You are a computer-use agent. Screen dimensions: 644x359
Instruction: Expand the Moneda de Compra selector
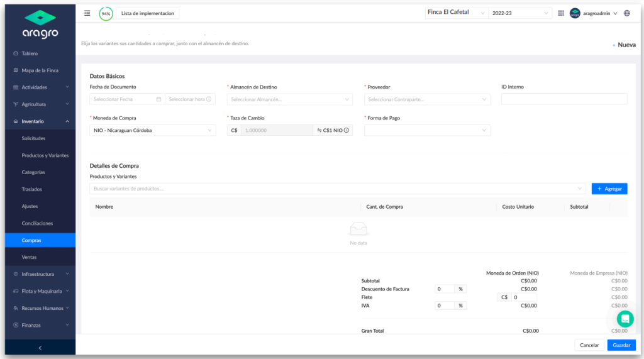(x=152, y=130)
